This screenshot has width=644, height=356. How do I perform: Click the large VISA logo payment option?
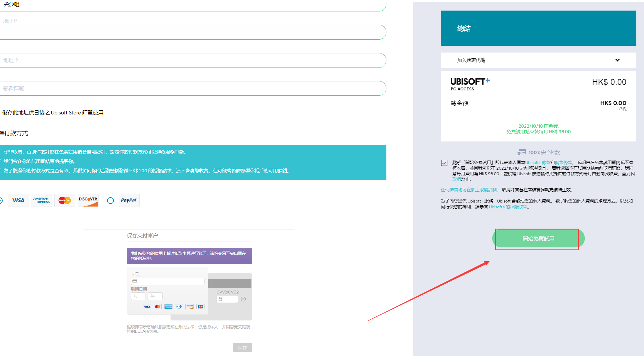tap(18, 200)
